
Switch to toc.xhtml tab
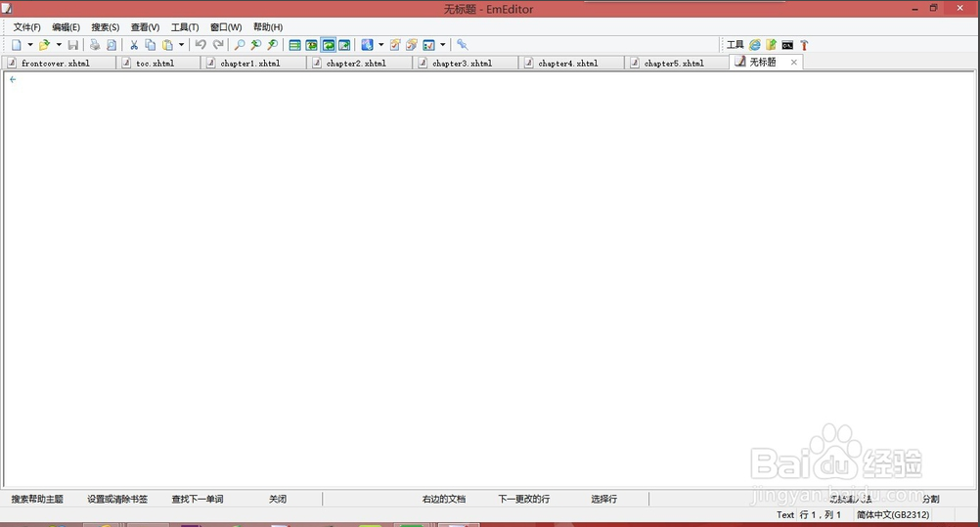[158, 64]
